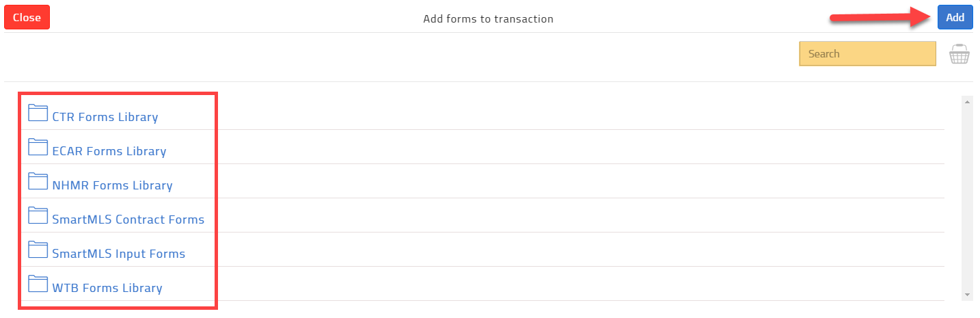
Task: Click the NHMR Forms Library folder icon
Action: tap(38, 181)
